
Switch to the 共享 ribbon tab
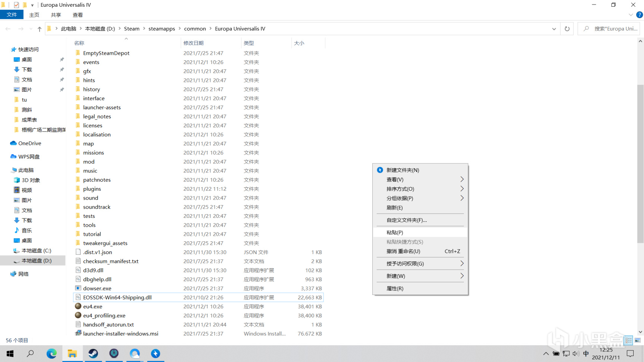click(x=56, y=15)
